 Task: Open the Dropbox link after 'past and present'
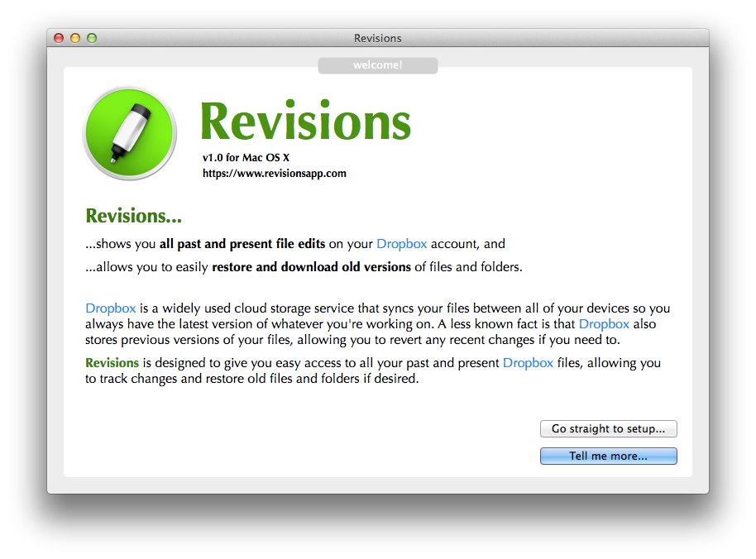click(x=528, y=363)
